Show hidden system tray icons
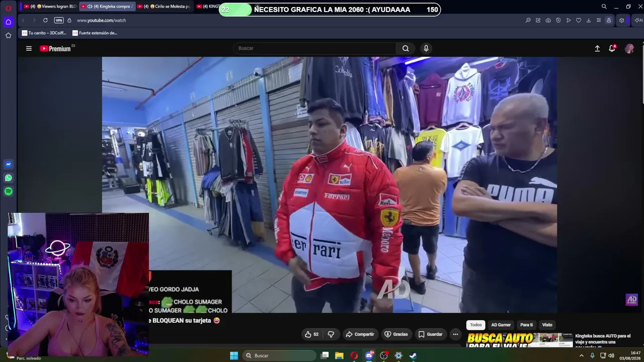Image resolution: width=644 pixels, height=362 pixels. click(582, 355)
